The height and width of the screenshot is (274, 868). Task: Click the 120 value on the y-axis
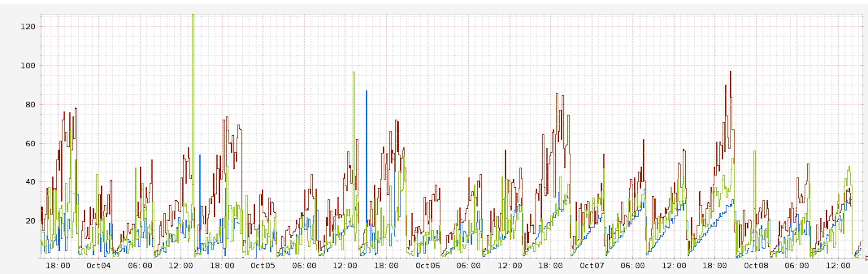tap(28, 27)
